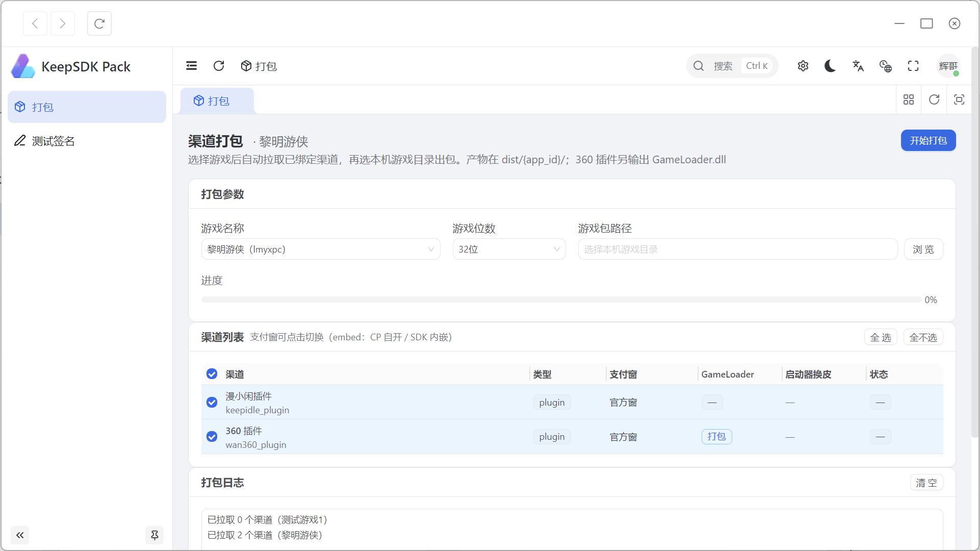Click the plugin type tag for 漫小闲插件
The height and width of the screenshot is (551, 980).
[552, 403]
